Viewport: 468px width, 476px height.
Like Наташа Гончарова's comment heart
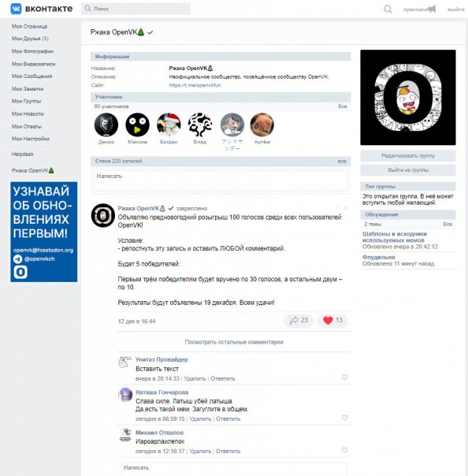344,418
